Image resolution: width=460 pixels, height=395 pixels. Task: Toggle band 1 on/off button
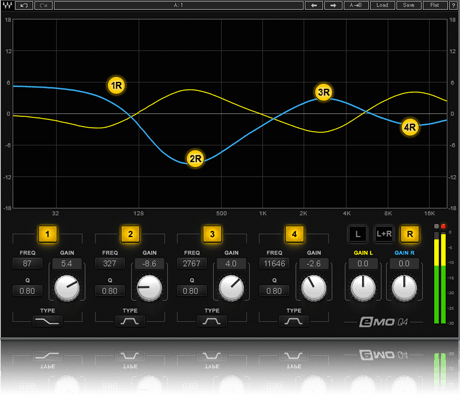tap(47, 234)
